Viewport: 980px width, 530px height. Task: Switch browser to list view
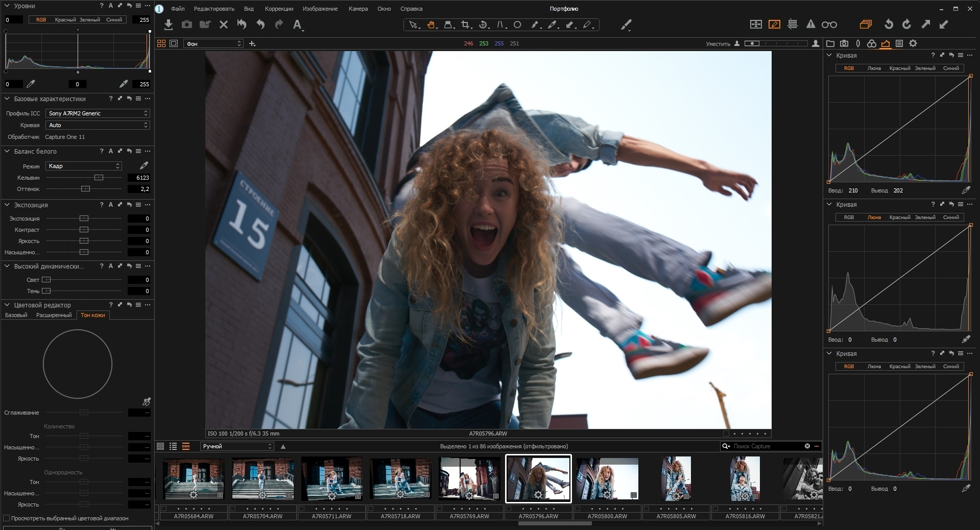pyautogui.click(x=173, y=446)
